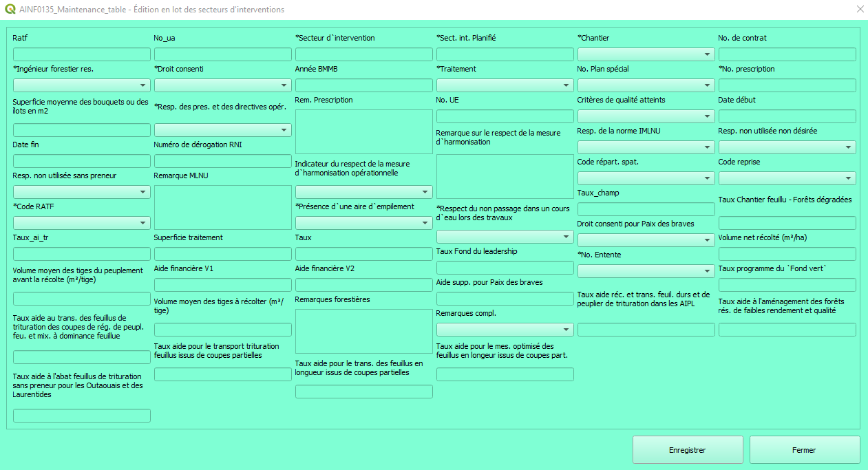Open the Resp. non utilisée sans preneur dropdown
This screenshot has height=470, width=868.
[x=82, y=192]
